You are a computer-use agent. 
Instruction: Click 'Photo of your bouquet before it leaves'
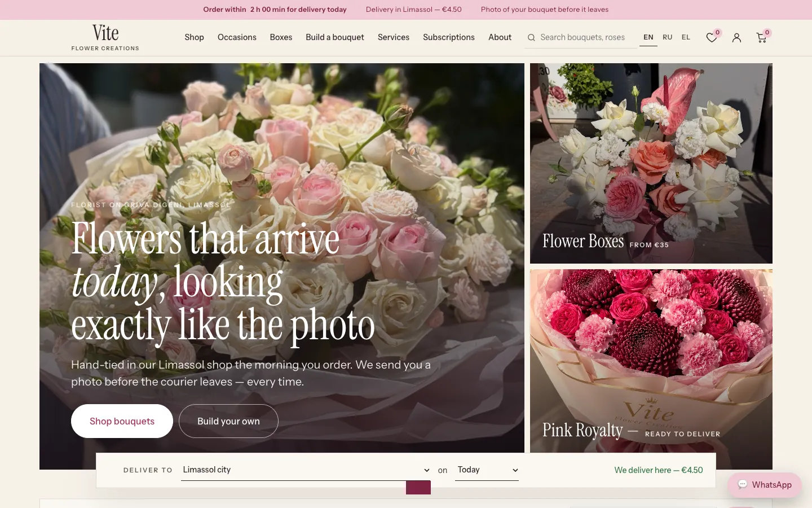(545, 10)
